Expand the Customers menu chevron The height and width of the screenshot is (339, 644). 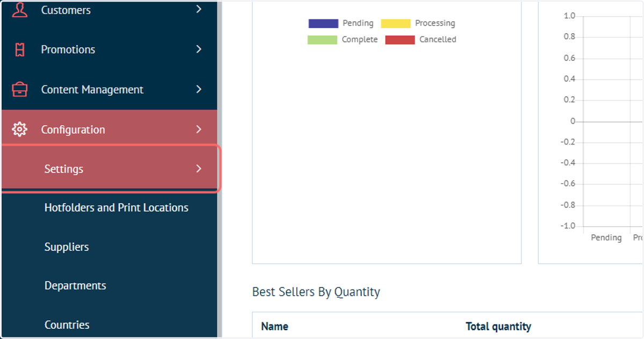point(199,9)
